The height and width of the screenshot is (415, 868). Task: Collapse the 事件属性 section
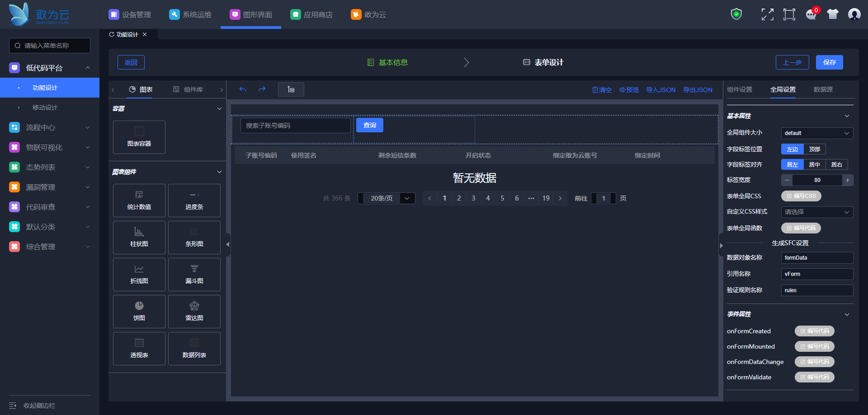[847, 314]
